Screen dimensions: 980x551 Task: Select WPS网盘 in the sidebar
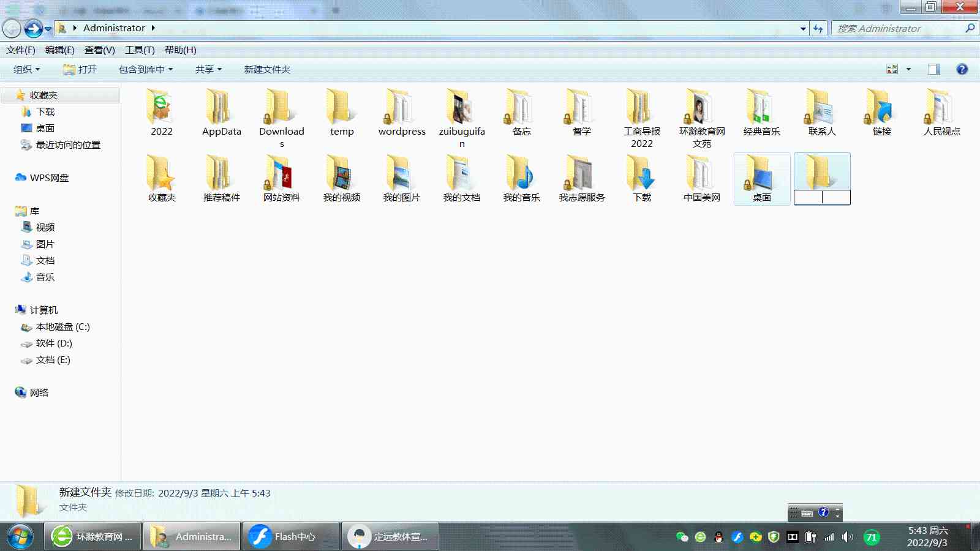pos(49,178)
